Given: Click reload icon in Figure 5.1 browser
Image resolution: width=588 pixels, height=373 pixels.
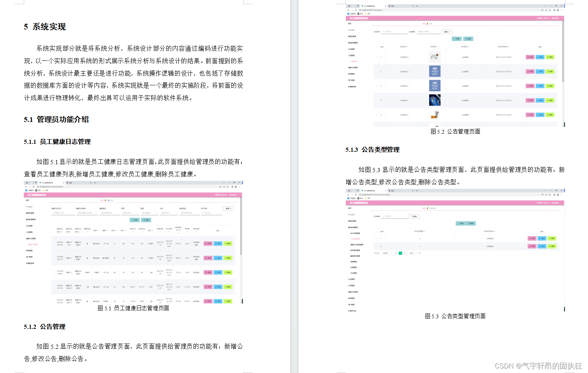Looking at the screenshot, I should (x=34, y=186).
